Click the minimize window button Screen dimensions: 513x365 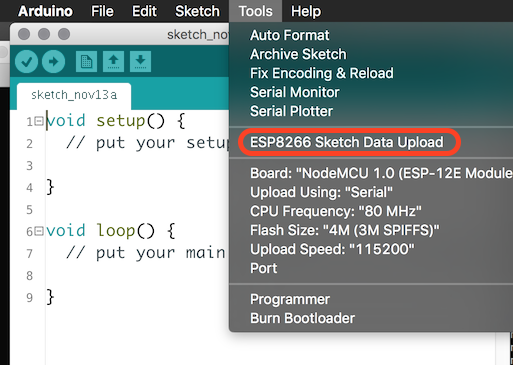(x=44, y=34)
